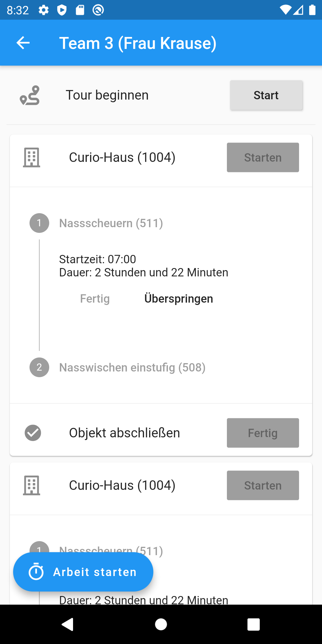Click Fertig under the Nassscheuern step
The height and width of the screenshot is (644, 322).
pos(95,299)
